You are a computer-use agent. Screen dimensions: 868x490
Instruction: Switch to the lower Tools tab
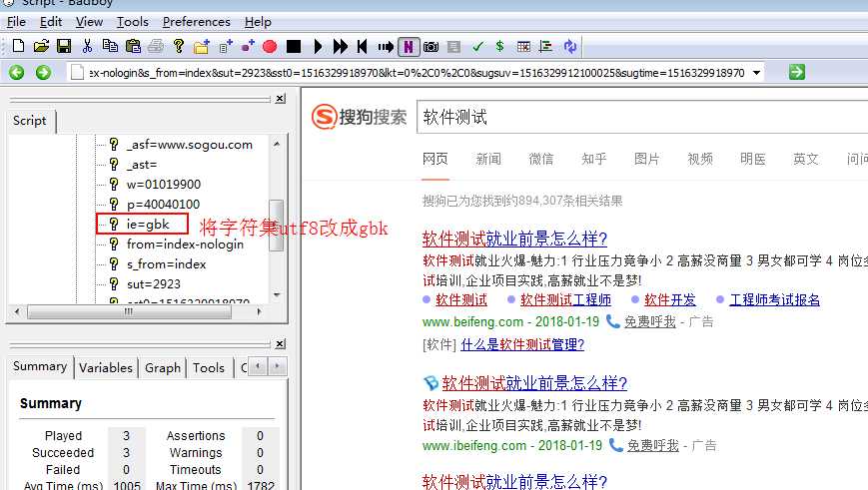coord(209,368)
